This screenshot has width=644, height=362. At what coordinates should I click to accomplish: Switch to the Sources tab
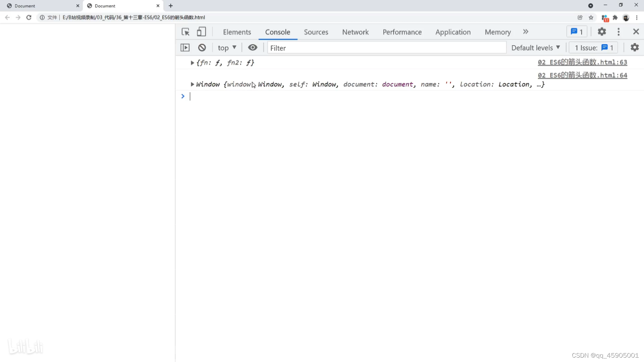click(x=316, y=32)
